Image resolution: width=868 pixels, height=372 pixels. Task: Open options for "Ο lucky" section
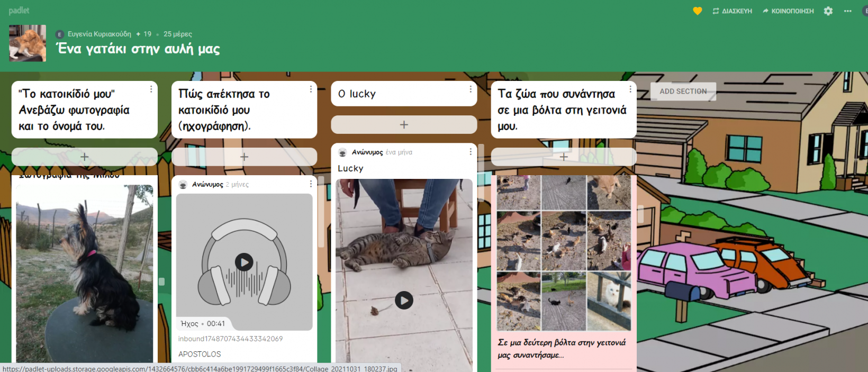471,89
